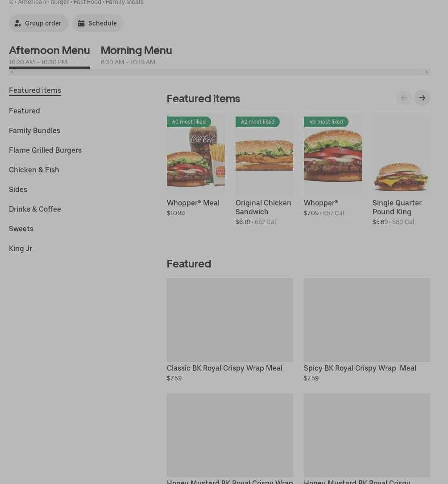This screenshot has height=484, width=448.
Task: Select the King Jr category link
Action: [x=21, y=248]
